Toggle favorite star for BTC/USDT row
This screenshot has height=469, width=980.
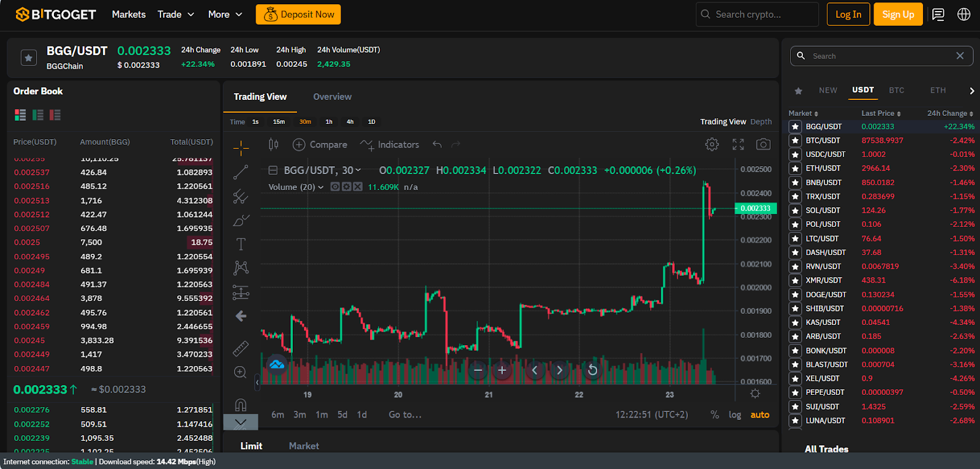(x=795, y=140)
